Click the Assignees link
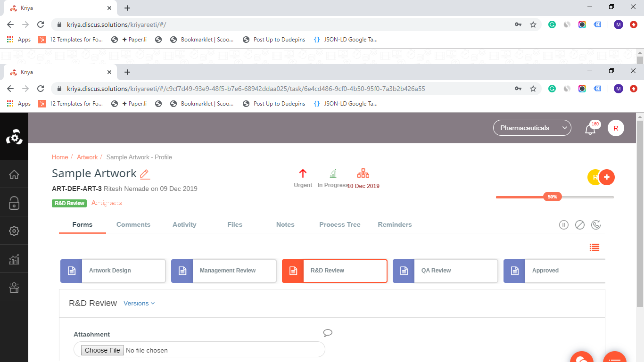Screen dimensions: 644x362 pos(107,203)
